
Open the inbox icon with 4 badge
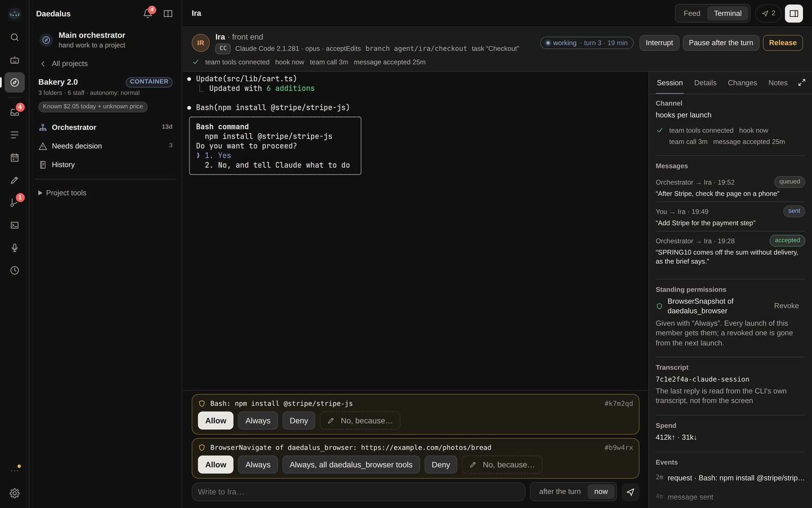click(15, 112)
